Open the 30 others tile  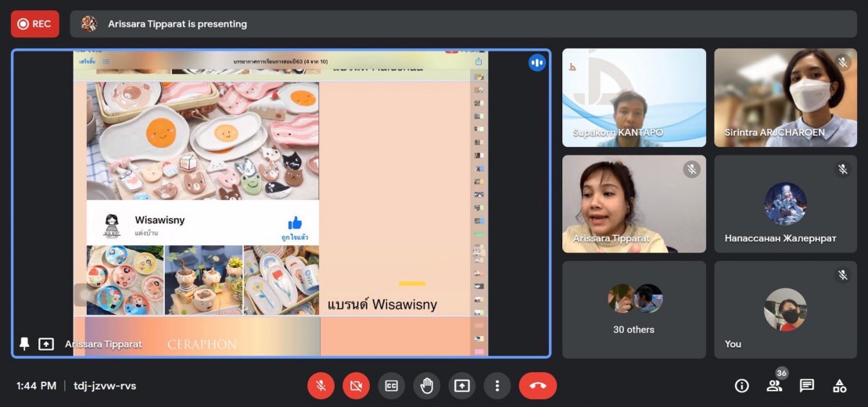click(x=634, y=309)
